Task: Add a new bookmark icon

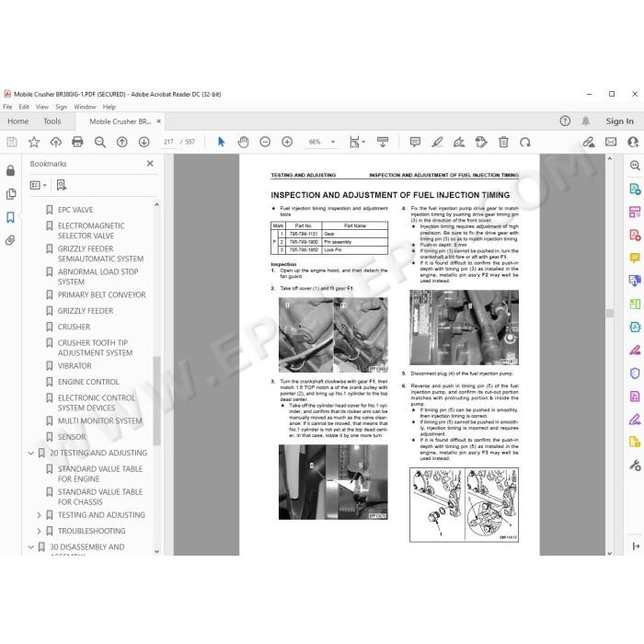Action: pyautogui.click(x=62, y=185)
